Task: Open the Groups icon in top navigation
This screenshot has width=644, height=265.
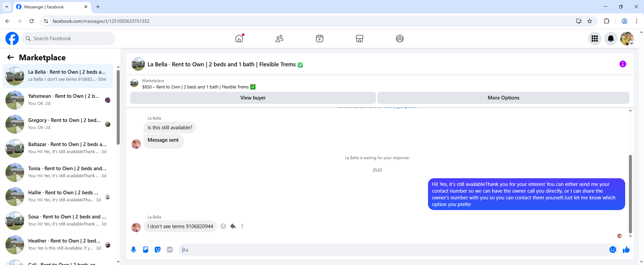Action: 400,39
